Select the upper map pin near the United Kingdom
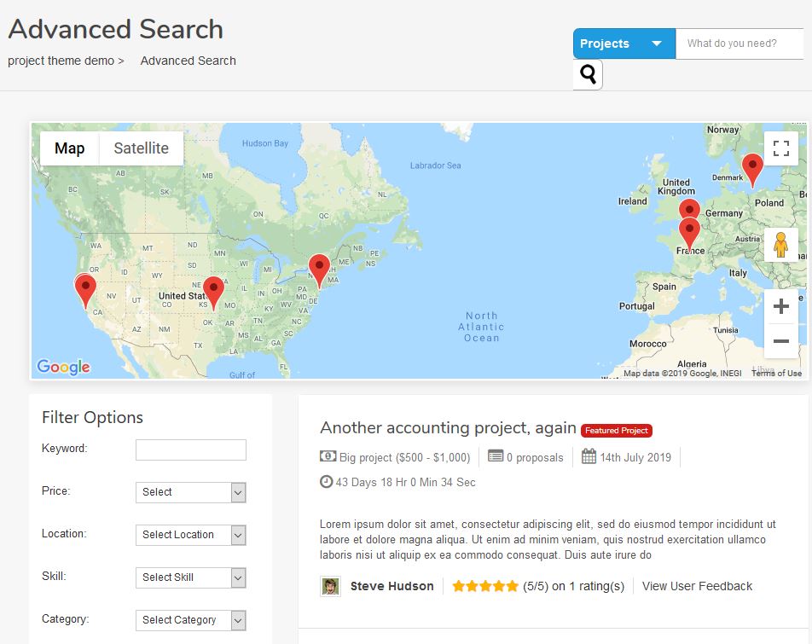 [x=689, y=209]
